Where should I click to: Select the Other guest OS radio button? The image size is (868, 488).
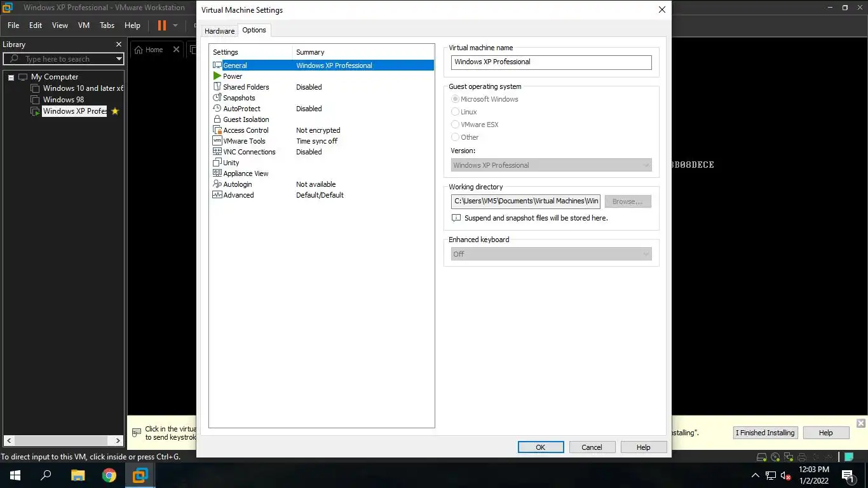[x=455, y=137]
